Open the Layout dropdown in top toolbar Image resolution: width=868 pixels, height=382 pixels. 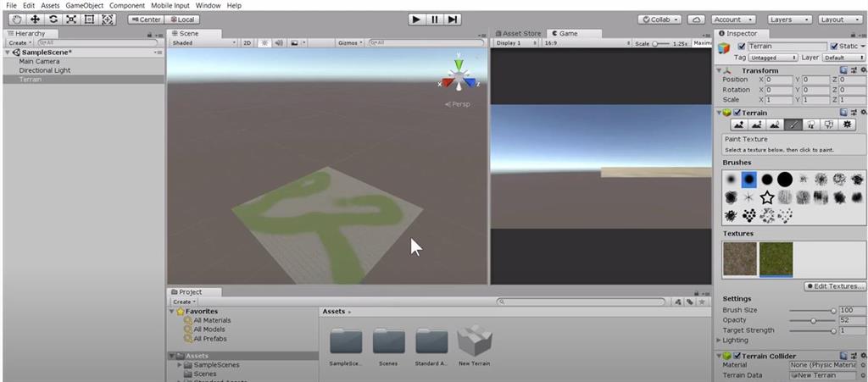click(840, 19)
